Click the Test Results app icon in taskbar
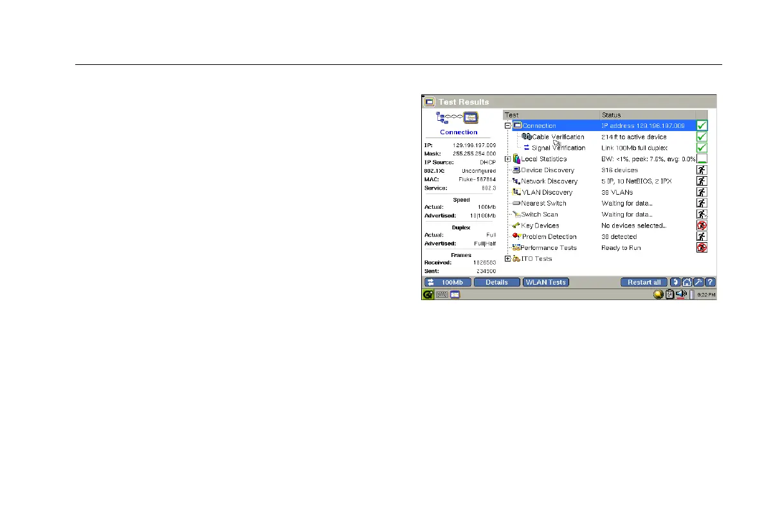The width and height of the screenshot is (764, 532). [455, 294]
